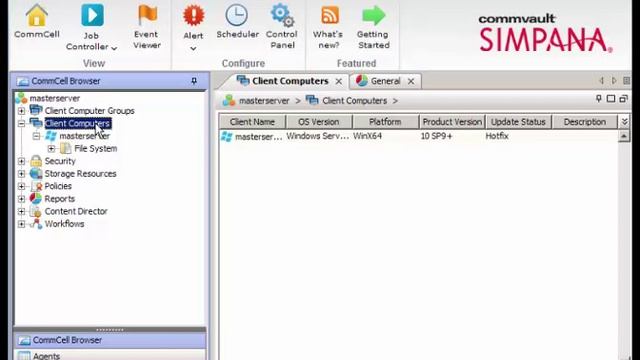
Task: Select the Policies tree item
Action: click(x=58, y=186)
